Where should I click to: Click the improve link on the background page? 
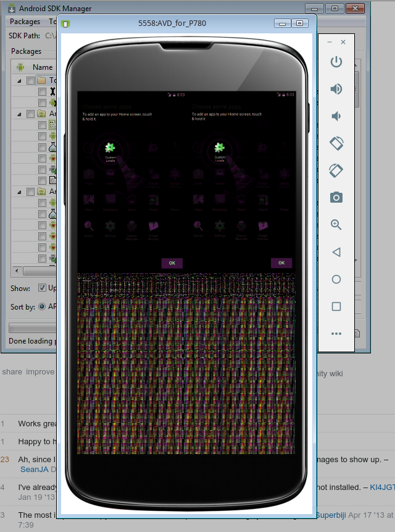click(x=40, y=372)
